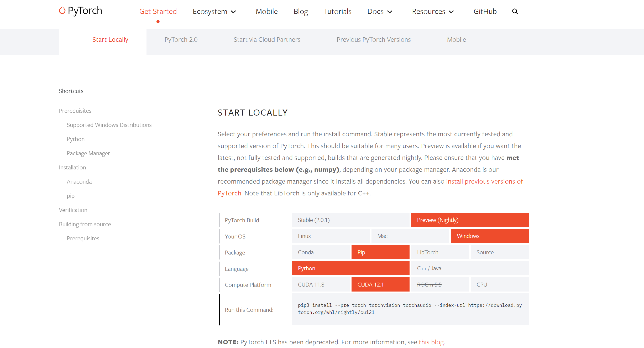Open the search magnifier icon
This screenshot has width=644, height=348.
(x=515, y=11)
